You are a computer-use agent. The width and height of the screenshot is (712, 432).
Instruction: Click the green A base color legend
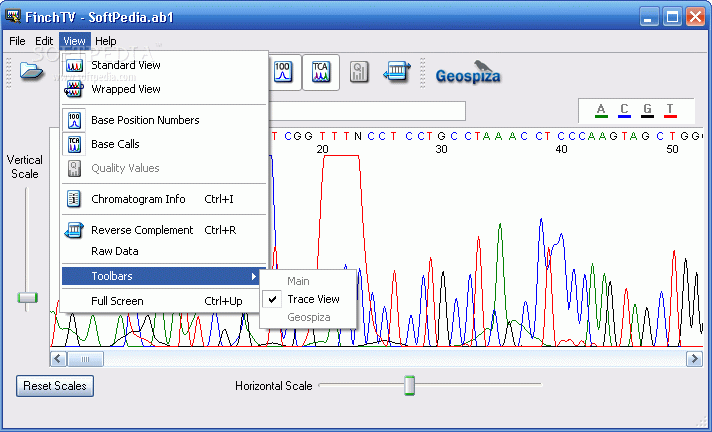pos(601,110)
